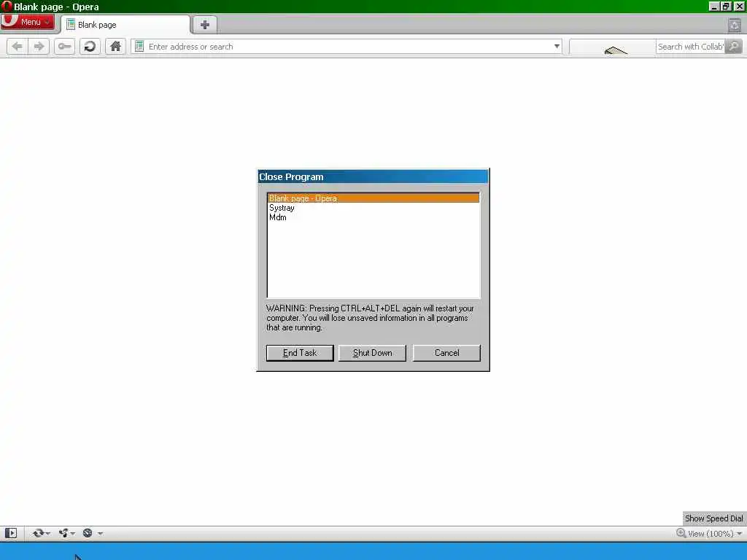The image size is (747, 560).
Task: Expand the View (100%) zoom dropdown
Action: click(740, 533)
